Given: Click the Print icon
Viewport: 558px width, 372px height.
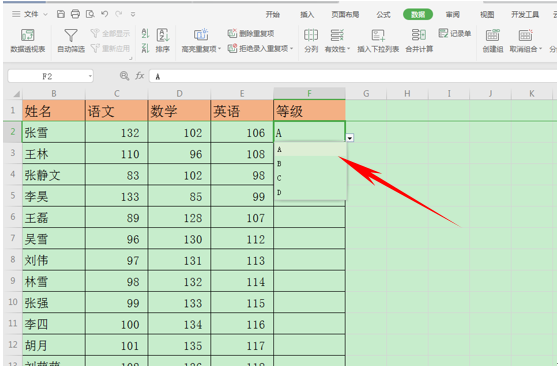Looking at the screenshot, I should [x=75, y=14].
